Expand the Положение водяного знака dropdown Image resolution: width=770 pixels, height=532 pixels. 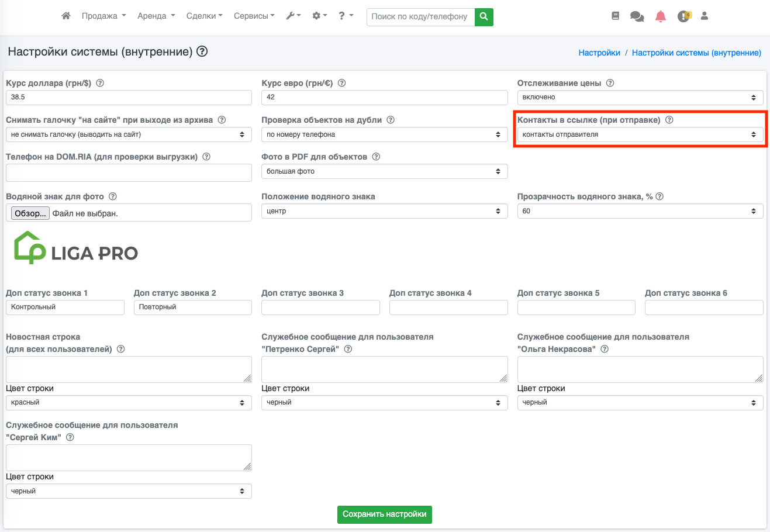pyautogui.click(x=384, y=211)
